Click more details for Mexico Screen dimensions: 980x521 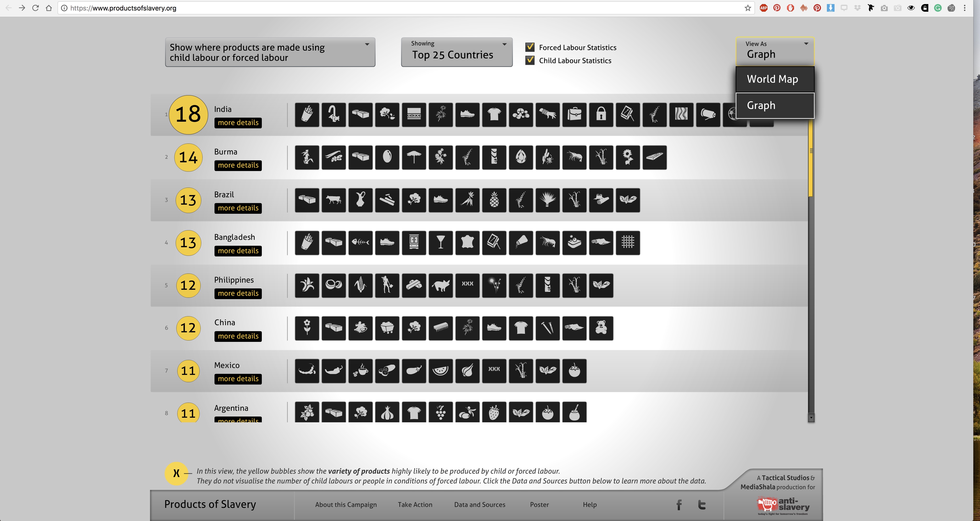click(x=238, y=379)
